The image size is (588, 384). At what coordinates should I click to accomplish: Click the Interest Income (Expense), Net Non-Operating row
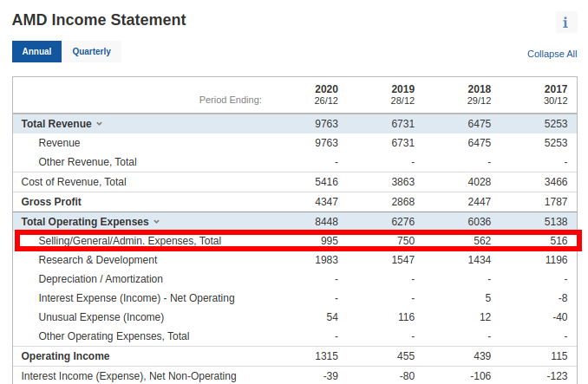tap(128, 376)
